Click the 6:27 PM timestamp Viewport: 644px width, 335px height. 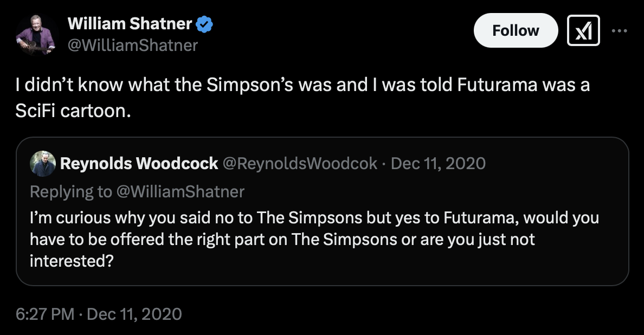point(45,314)
